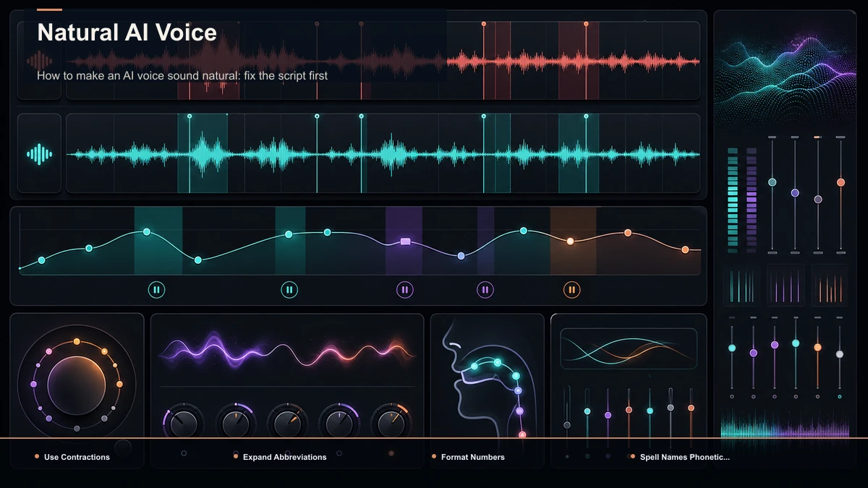
Task: Click the teal waveform track icon
Action: [x=40, y=153]
